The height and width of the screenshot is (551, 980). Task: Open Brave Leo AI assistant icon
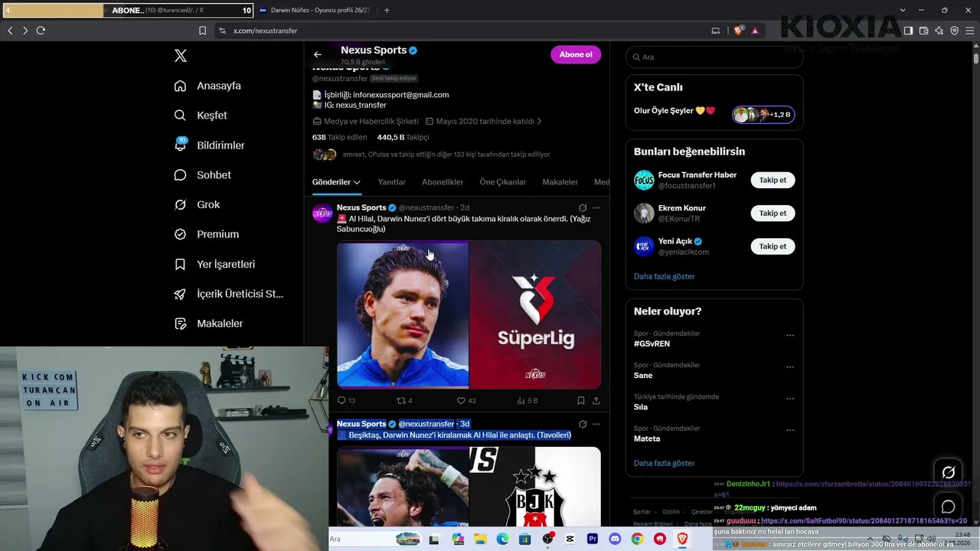coord(939,31)
